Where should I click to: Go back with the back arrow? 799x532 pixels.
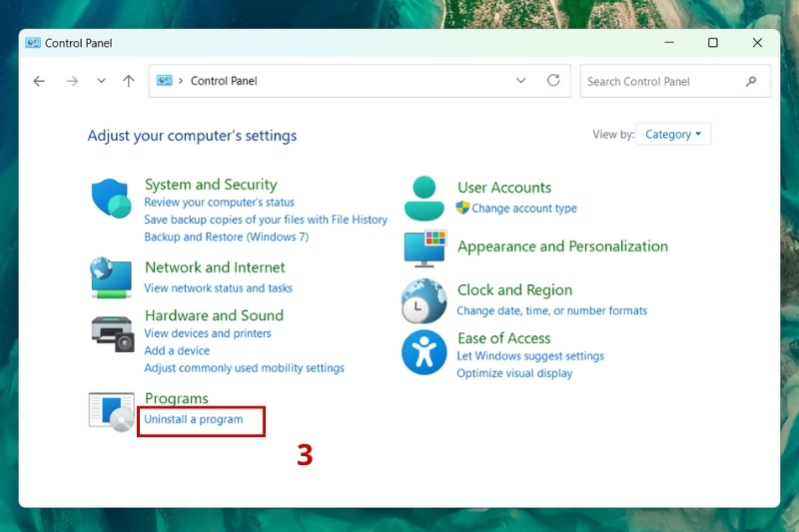39,81
